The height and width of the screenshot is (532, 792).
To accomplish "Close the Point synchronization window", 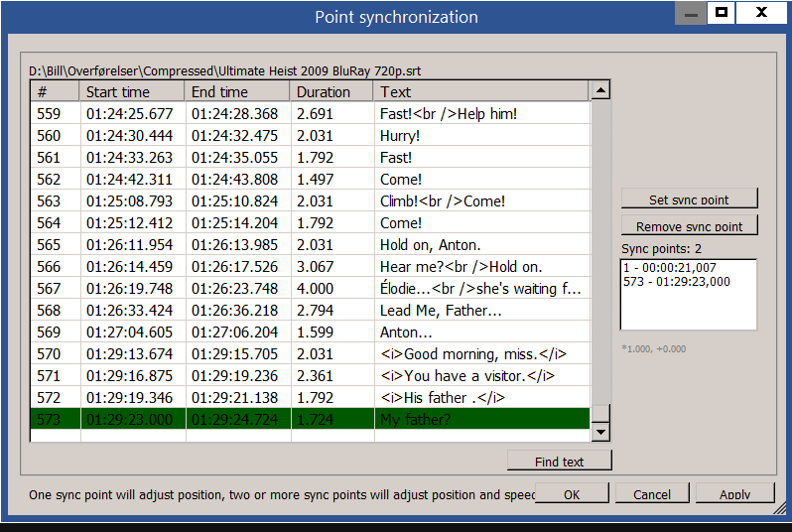I will pos(761,13).
